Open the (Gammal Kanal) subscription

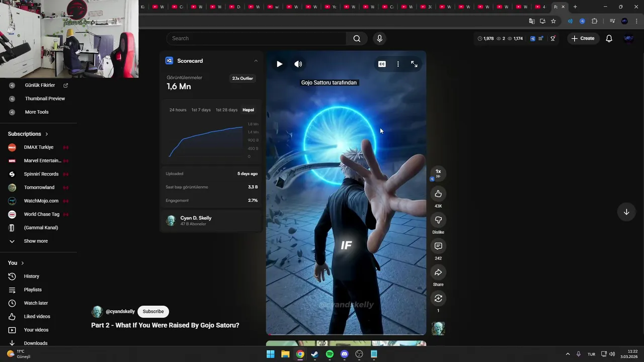point(38,228)
